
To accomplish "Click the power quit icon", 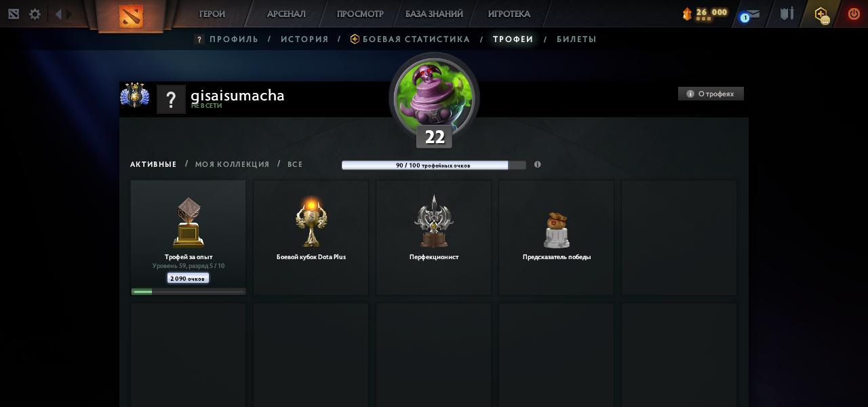I will [854, 14].
